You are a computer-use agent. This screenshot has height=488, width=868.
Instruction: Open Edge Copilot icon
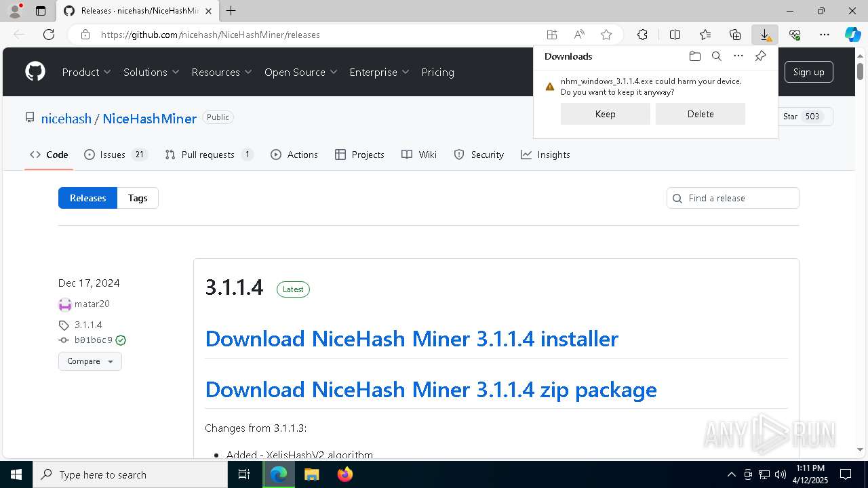[x=852, y=35]
